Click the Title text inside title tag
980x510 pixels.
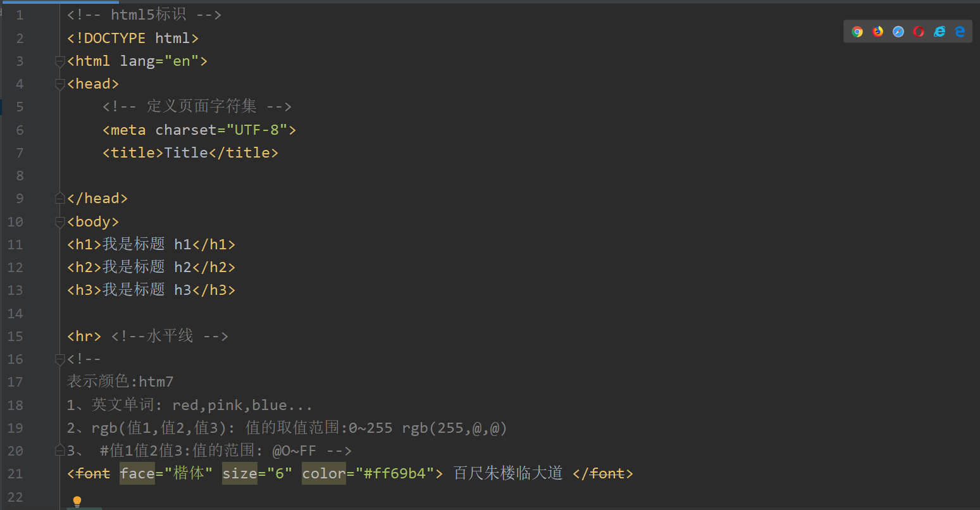click(x=186, y=153)
